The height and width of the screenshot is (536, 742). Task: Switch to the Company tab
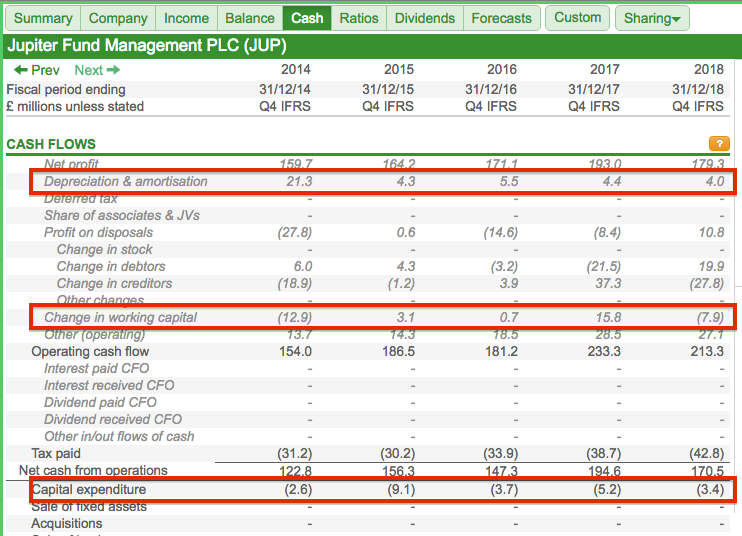pyautogui.click(x=118, y=18)
